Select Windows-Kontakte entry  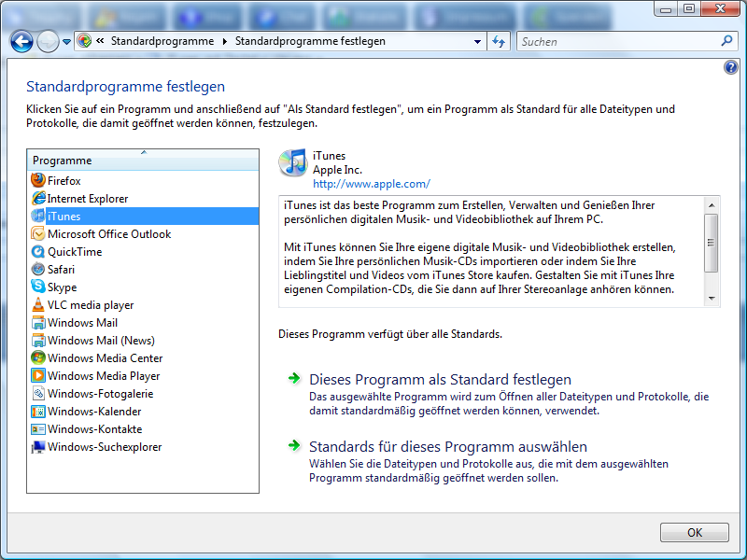click(143, 428)
